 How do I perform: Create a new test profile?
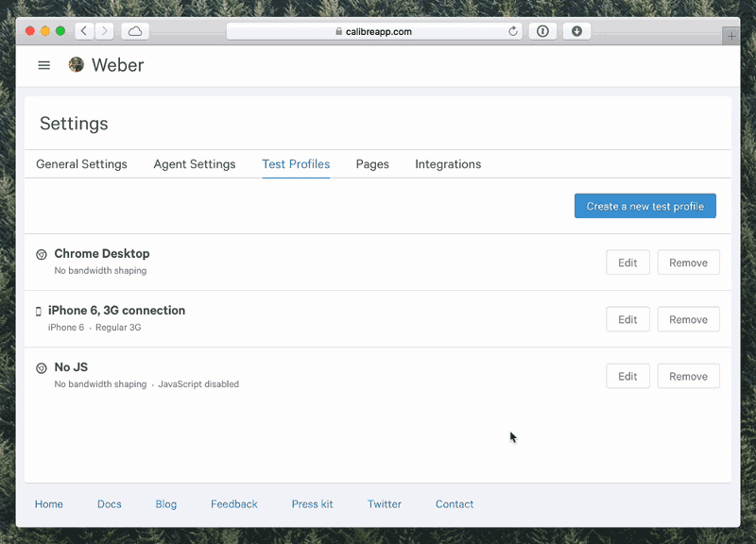[644, 205]
